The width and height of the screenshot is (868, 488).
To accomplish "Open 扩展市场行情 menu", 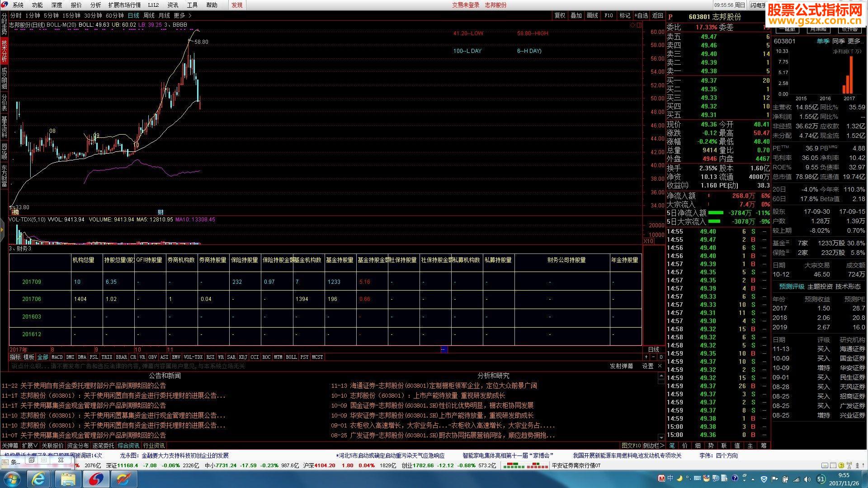I will coord(124,5).
